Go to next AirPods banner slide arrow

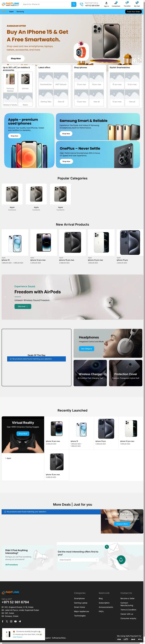coord(140,297)
